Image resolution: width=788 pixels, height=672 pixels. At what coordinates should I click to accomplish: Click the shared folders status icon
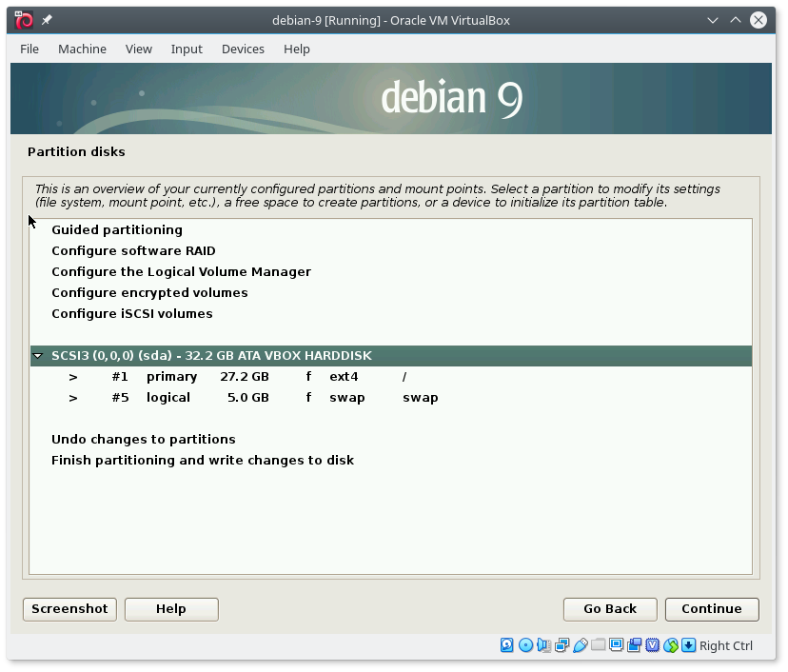[x=598, y=645]
